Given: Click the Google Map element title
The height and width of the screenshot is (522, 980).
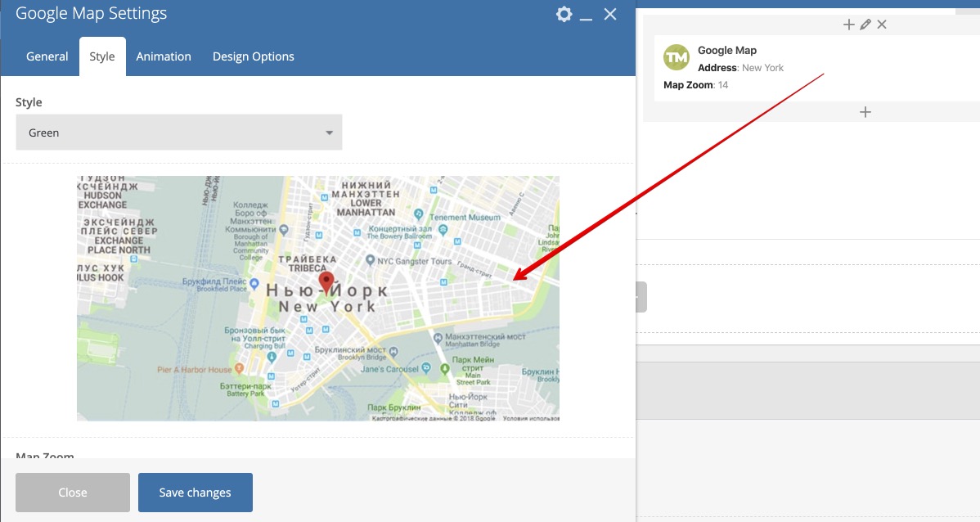Looking at the screenshot, I should [x=727, y=50].
